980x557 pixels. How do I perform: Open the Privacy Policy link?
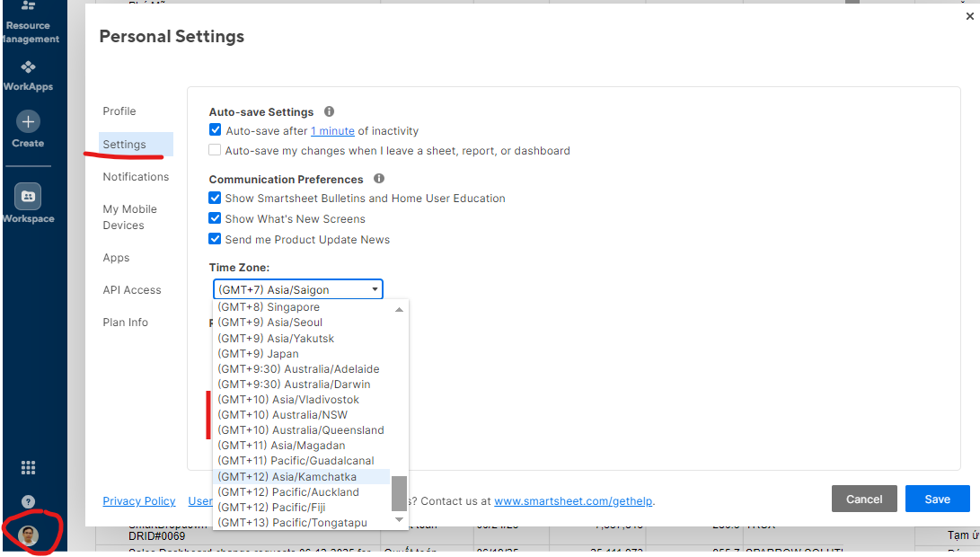[139, 500]
